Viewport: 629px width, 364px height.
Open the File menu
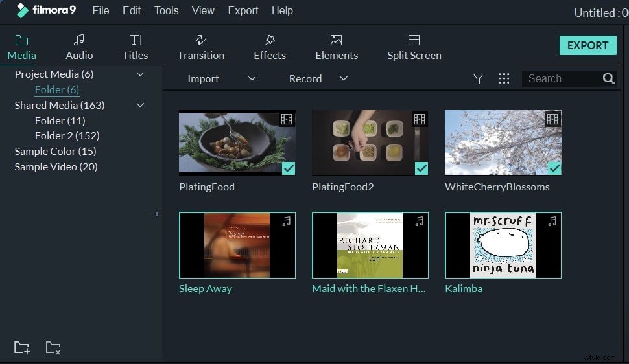101,10
